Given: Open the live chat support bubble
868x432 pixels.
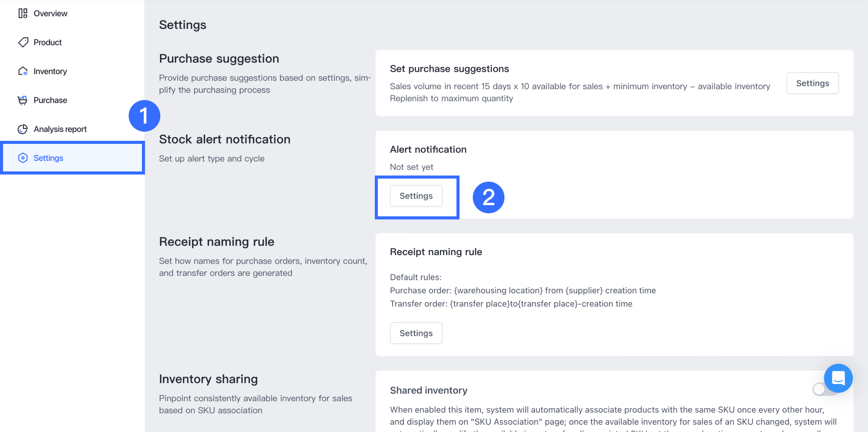Looking at the screenshot, I should click(x=838, y=378).
